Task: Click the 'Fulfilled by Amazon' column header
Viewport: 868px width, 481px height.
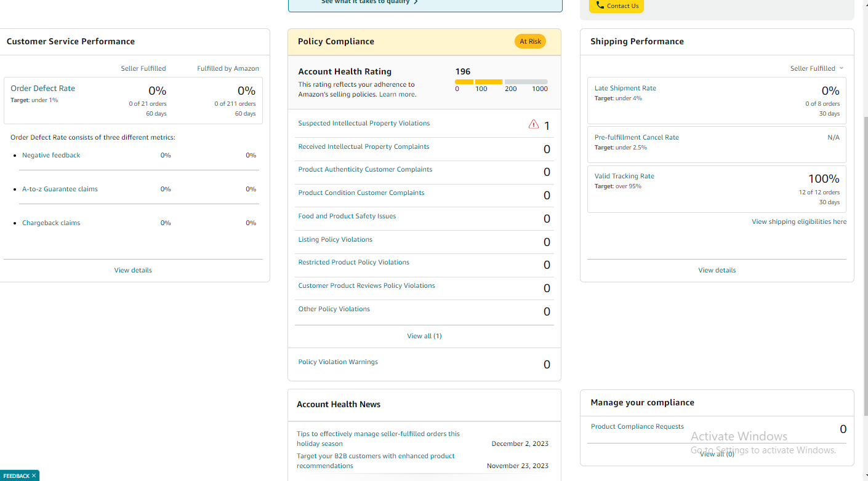Action: coord(228,68)
